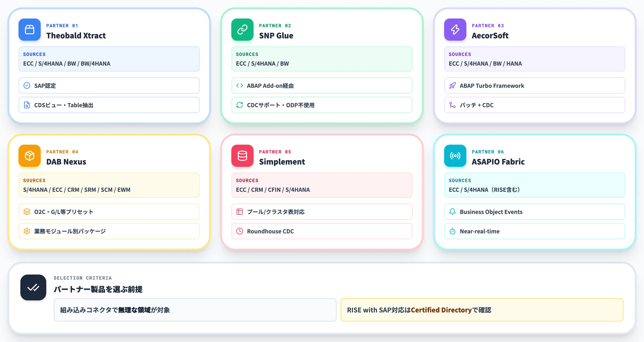Click the layers icon beside O2C・G/L等プリセット
The image size is (644, 342).
(x=27, y=212)
